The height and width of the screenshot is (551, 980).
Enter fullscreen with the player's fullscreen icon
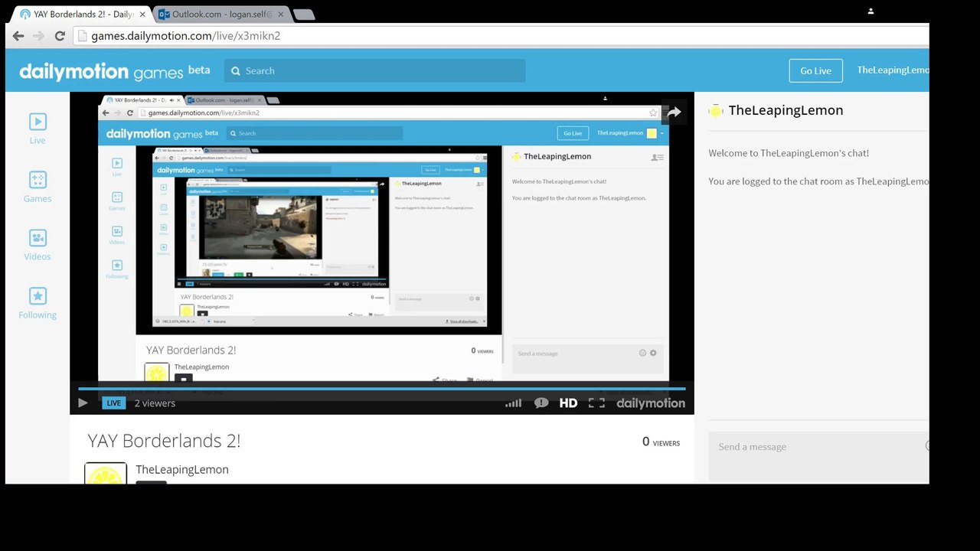pos(596,403)
